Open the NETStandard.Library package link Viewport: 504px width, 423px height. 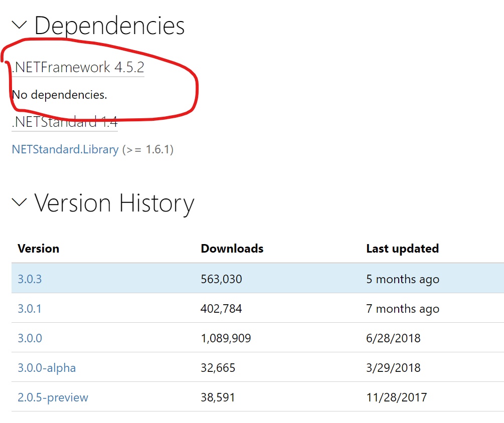tap(65, 149)
